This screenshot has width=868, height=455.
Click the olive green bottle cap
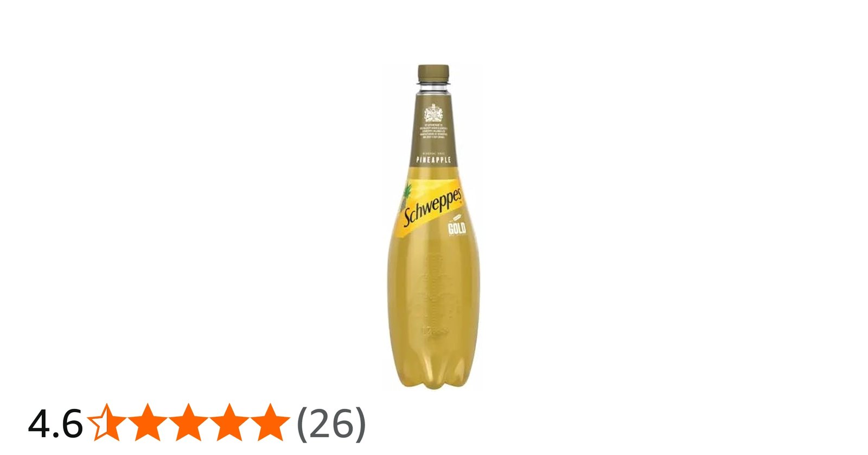pos(433,73)
